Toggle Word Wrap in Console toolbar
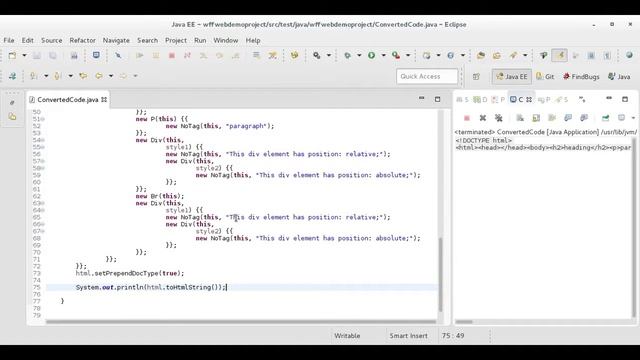This screenshot has height=360, width=640. (552, 118)
